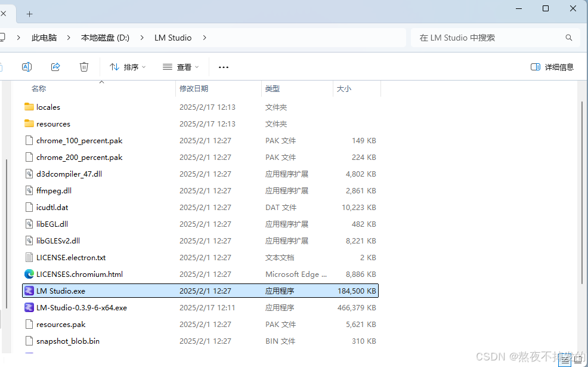Click chrome_100_percent.pak file name

click(x=79, y=141)
